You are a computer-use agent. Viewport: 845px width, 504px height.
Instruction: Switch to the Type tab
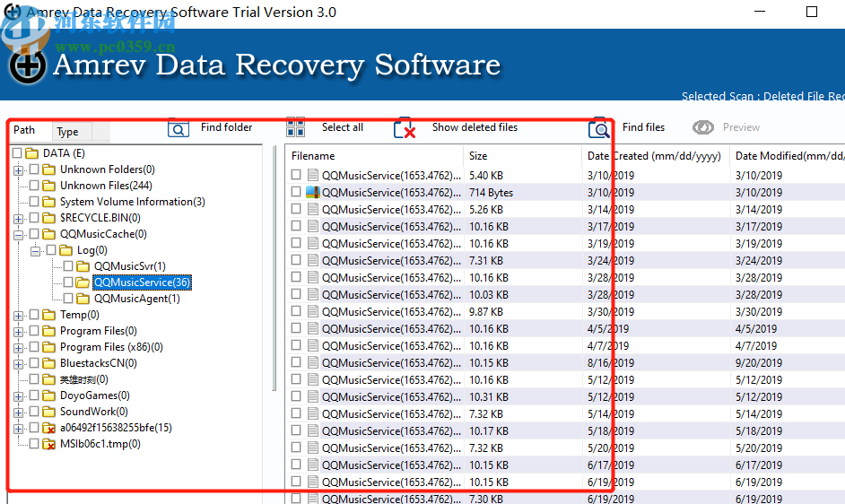[x=67, y=132]
